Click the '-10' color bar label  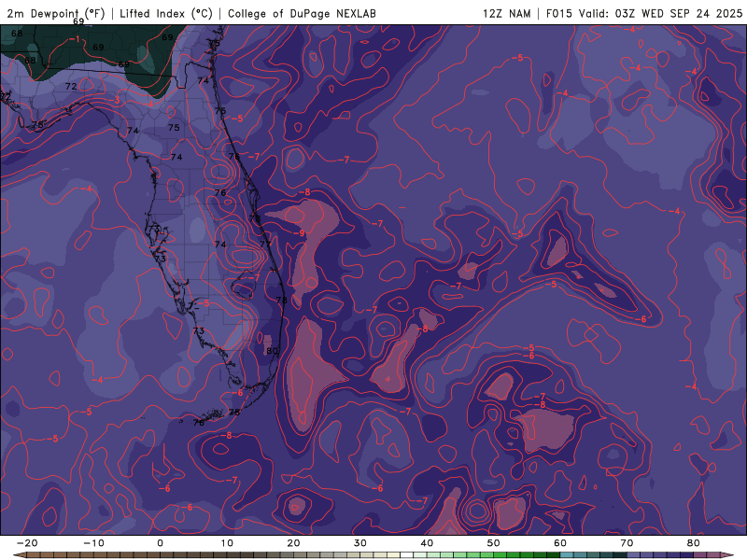(x=93, y=543)
